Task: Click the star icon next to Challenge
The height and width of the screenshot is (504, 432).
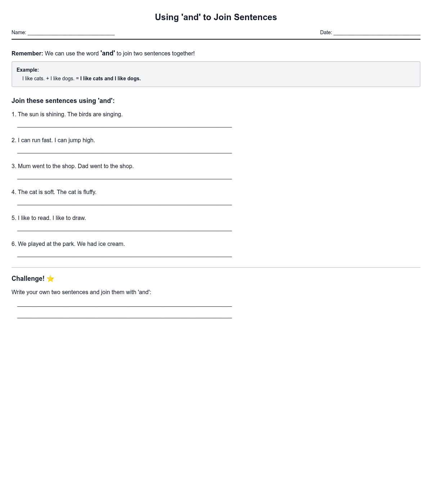Action: click(50, 279)
